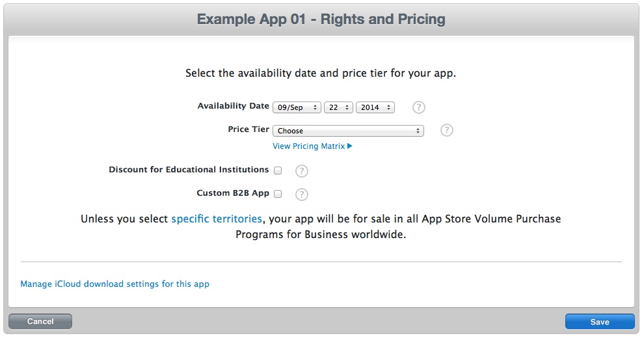
Task: Toggle the Custom B2B App checkbox
Action: pos(278,194)
